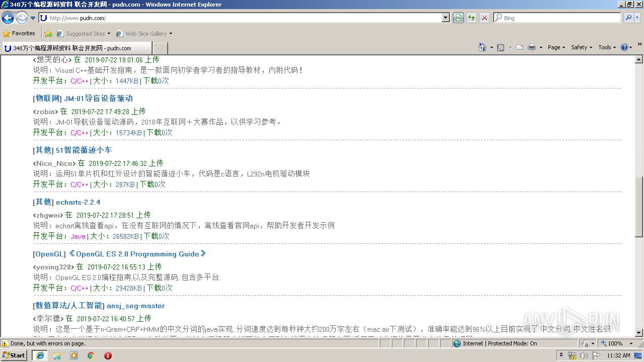Open the echarts-2.2.4 link

point(78,202)
